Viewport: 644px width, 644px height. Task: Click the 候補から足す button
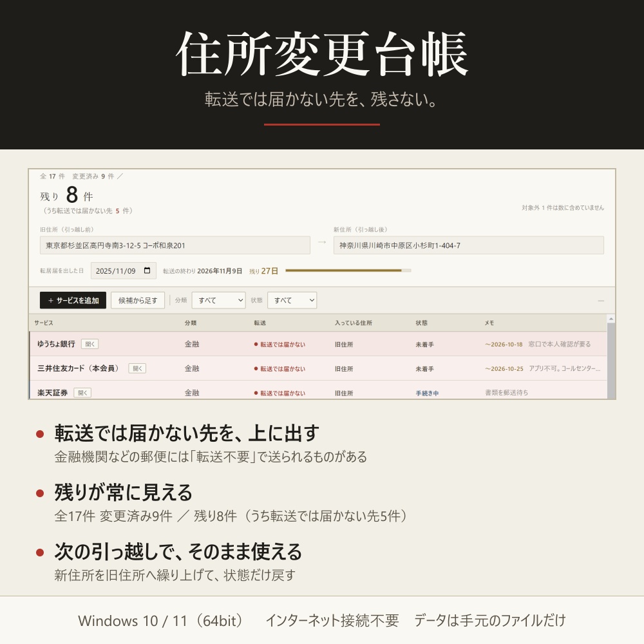coord(138,300)
